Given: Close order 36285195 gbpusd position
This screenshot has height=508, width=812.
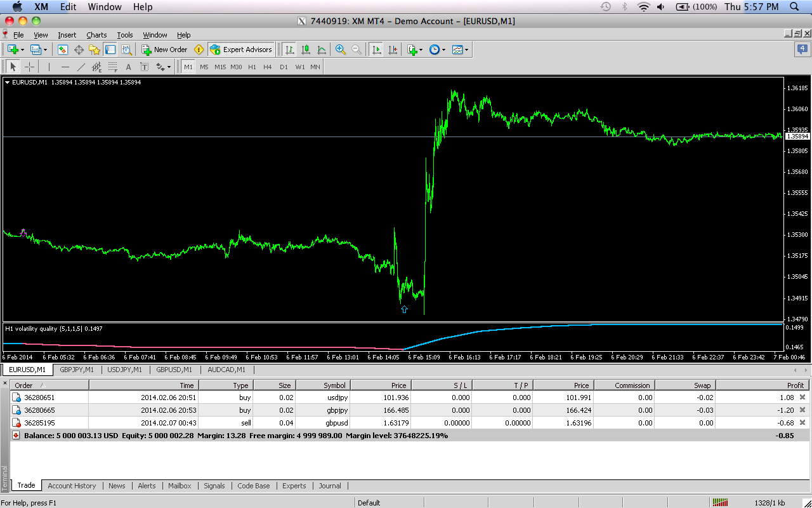Looking at the screenshot, I should pos(802,423).
